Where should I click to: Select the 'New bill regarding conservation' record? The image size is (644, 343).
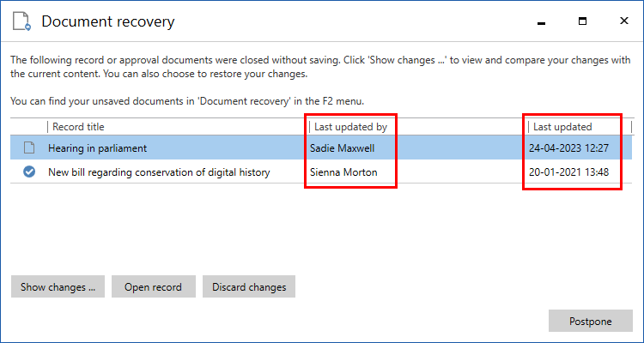click(159, 172)
